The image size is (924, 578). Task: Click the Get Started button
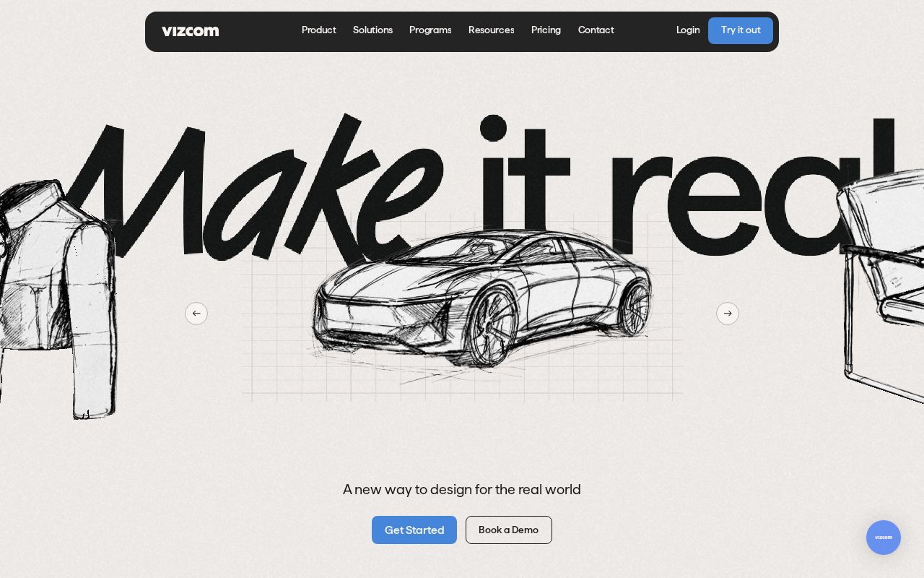(414, 530)
